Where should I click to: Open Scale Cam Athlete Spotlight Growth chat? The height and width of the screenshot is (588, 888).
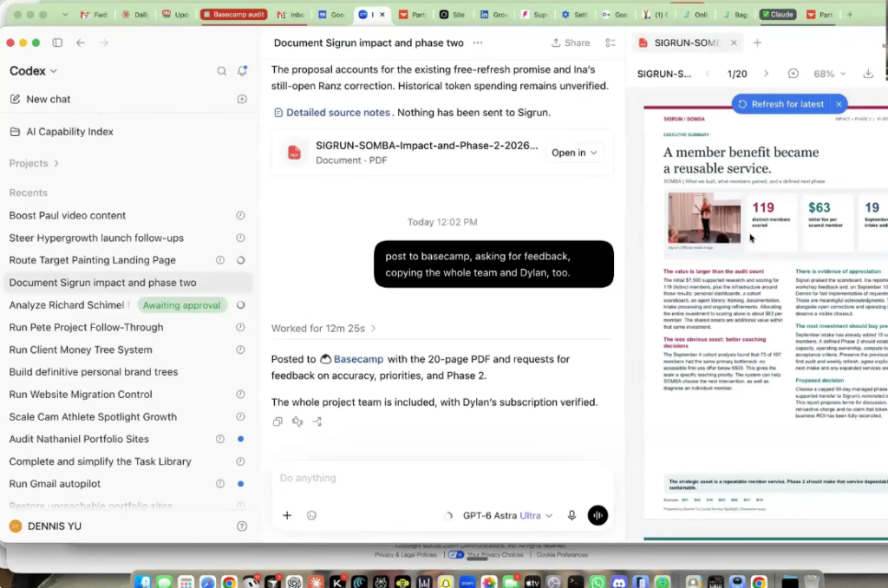click(x=127, y=417)
